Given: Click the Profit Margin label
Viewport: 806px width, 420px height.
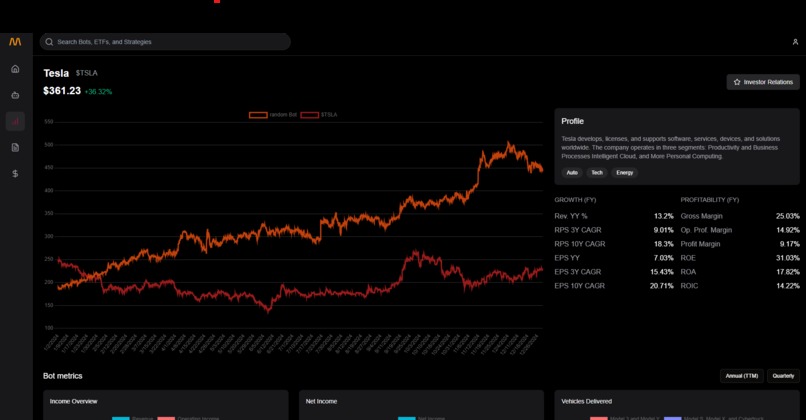Looking at the screenshot, I should pos(701,244).
